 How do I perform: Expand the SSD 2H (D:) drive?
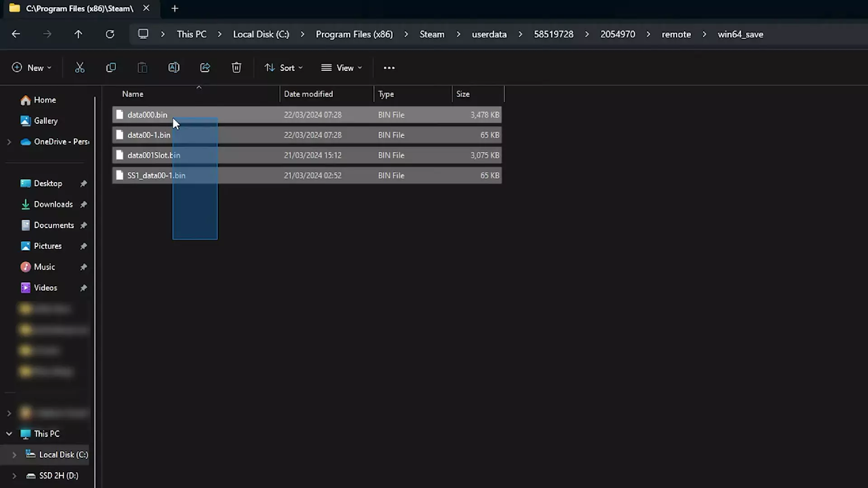(x=13, y=475)
